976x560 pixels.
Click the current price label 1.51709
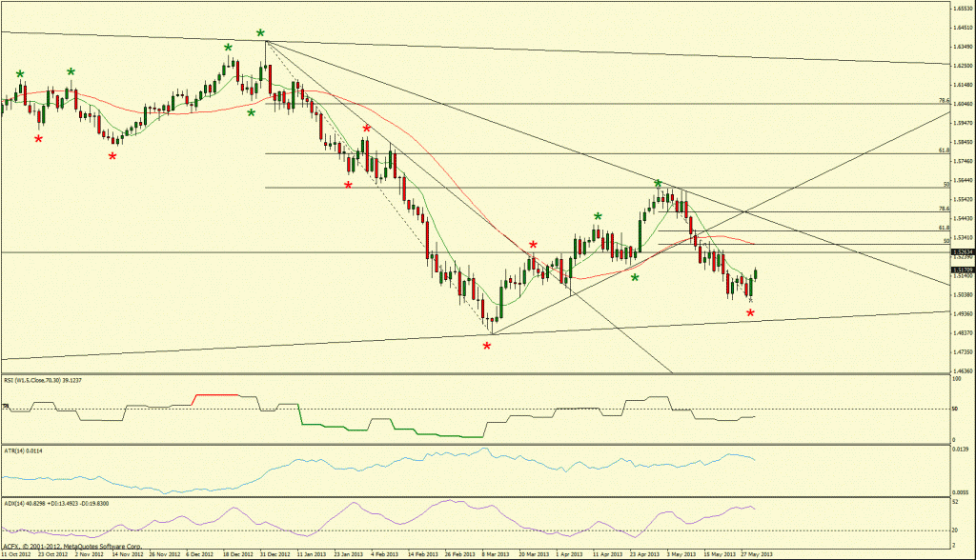click(x=961, y=271)
